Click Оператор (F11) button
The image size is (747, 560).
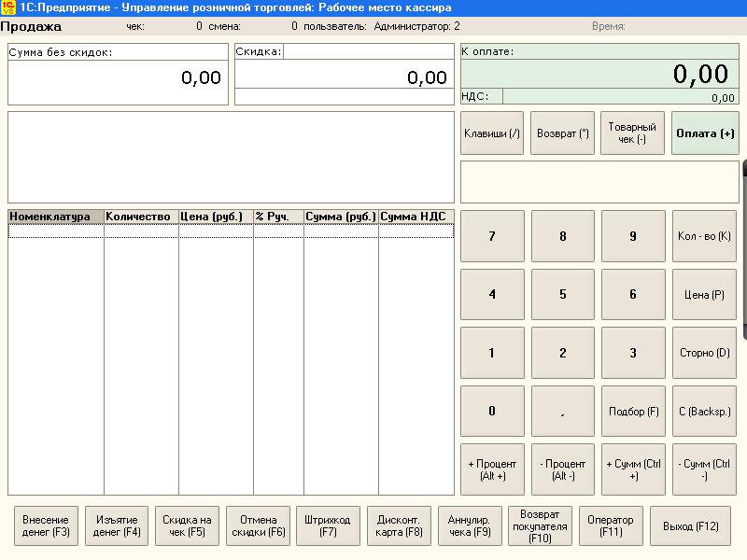pyautogui.click(x=611, y=525)
